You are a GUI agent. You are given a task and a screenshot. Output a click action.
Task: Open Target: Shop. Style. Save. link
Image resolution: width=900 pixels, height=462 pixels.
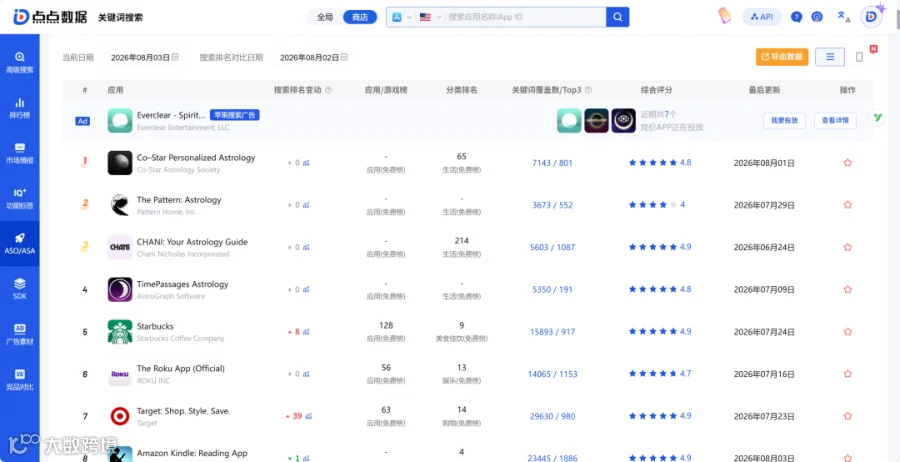(x=183, y=411)
